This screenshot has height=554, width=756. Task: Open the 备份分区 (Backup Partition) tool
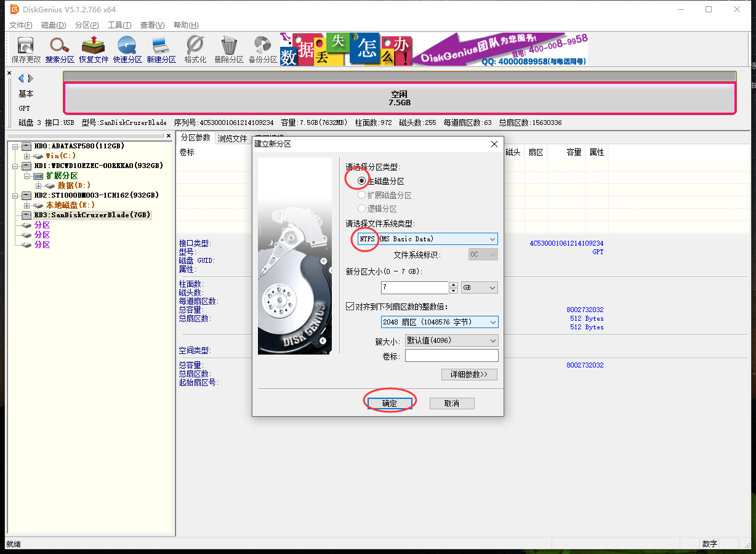[x=262, y=49]
